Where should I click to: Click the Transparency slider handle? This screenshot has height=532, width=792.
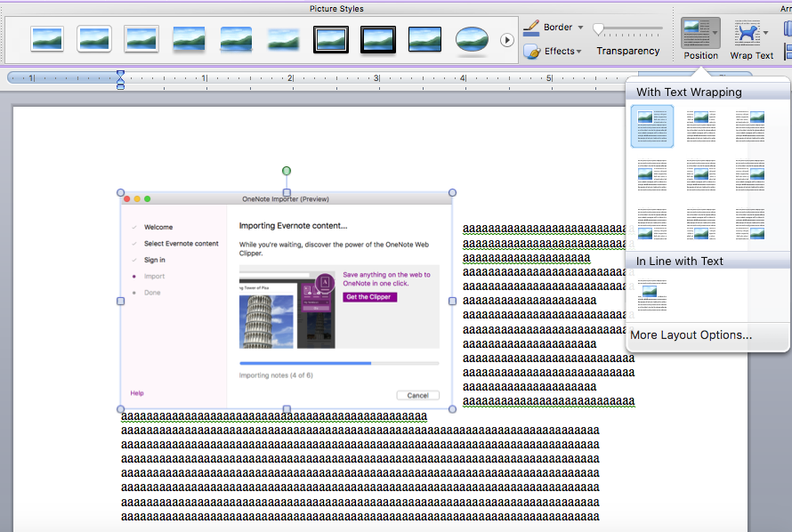(599, 29)
